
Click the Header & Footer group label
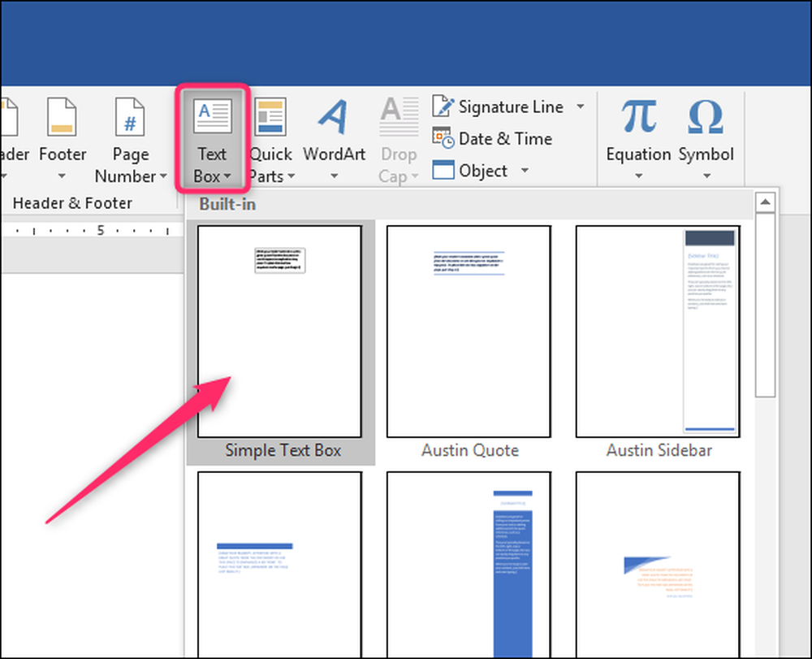(72, 203)
